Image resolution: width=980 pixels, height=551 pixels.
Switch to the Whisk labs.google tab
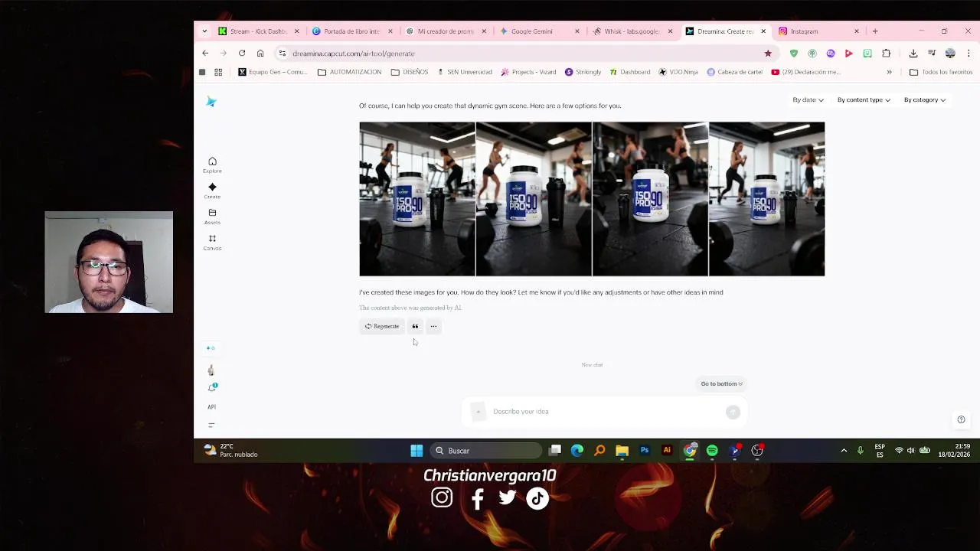[632, 31]
